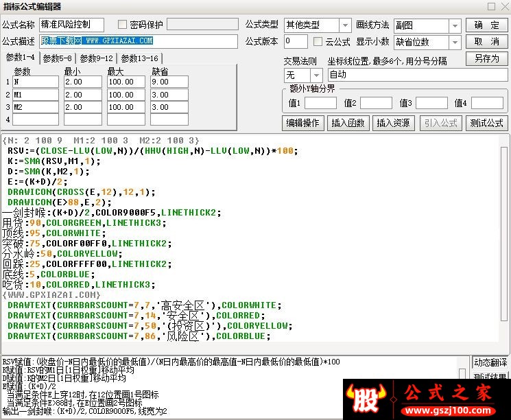Click the 值4 input field

click(x=487, y=103)
